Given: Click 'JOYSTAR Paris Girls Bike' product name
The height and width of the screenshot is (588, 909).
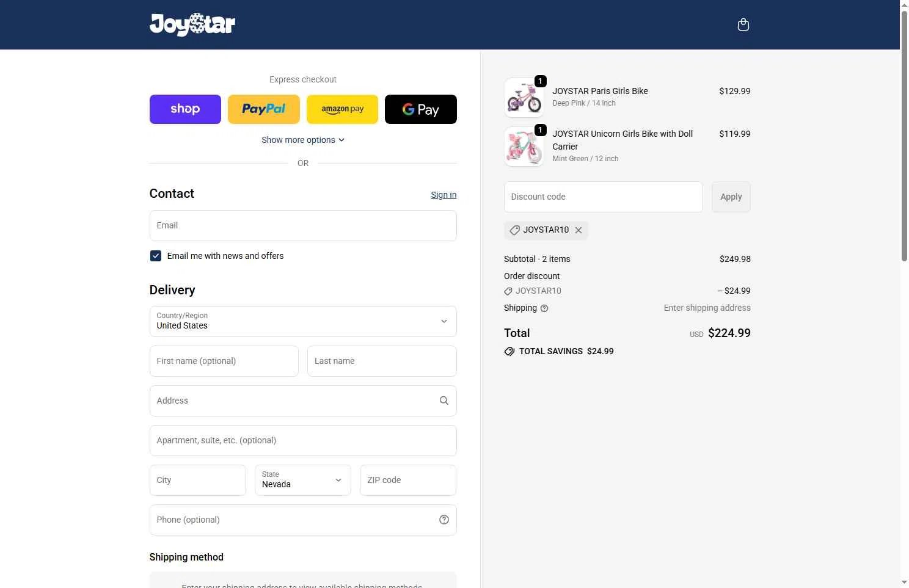Looking at the screenshot, I should pos(600,91).
